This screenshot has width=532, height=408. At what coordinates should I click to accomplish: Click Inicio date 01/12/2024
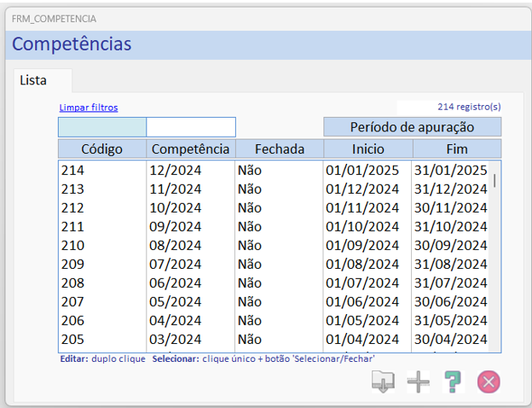pos(362,189)
